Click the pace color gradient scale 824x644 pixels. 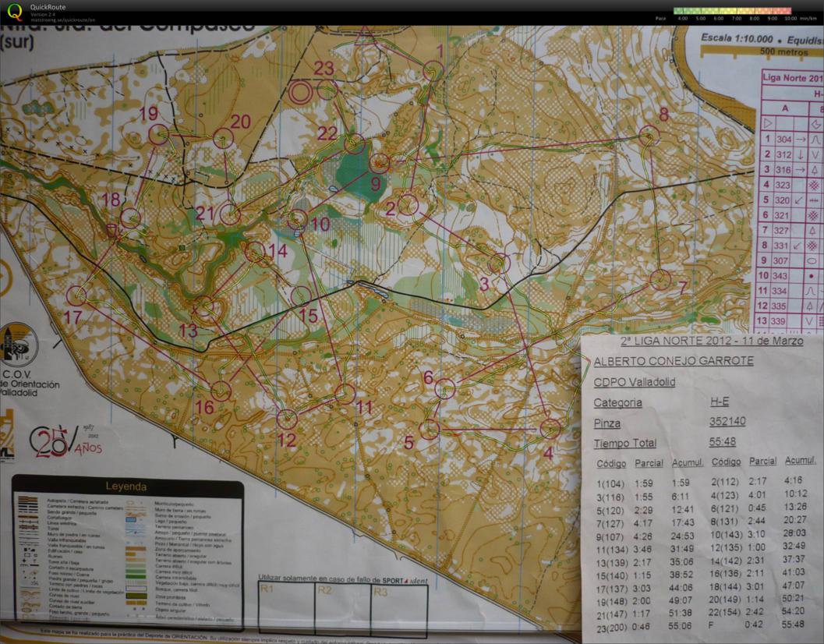[x=732, y=10]
